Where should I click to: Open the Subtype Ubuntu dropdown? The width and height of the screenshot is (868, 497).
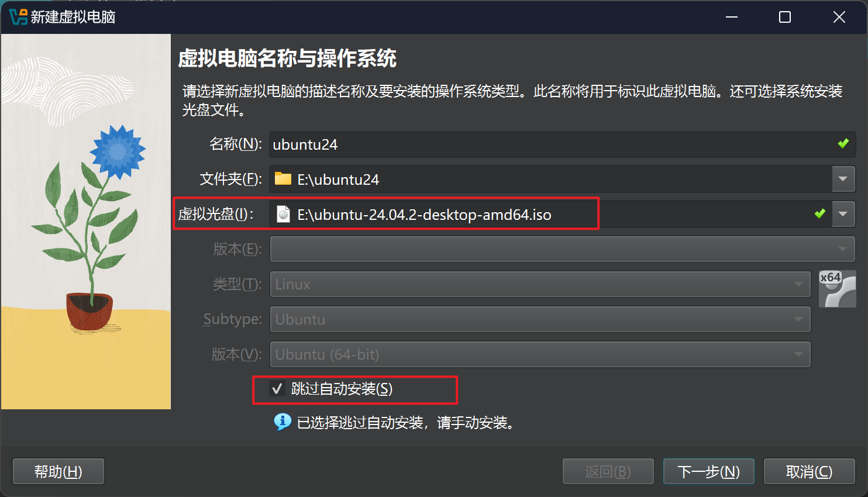coord(540,319)
